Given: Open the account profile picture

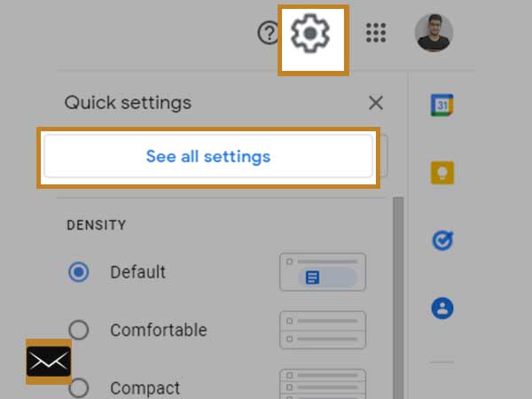Looking at the screenshot, I should (x=434, y=33).
